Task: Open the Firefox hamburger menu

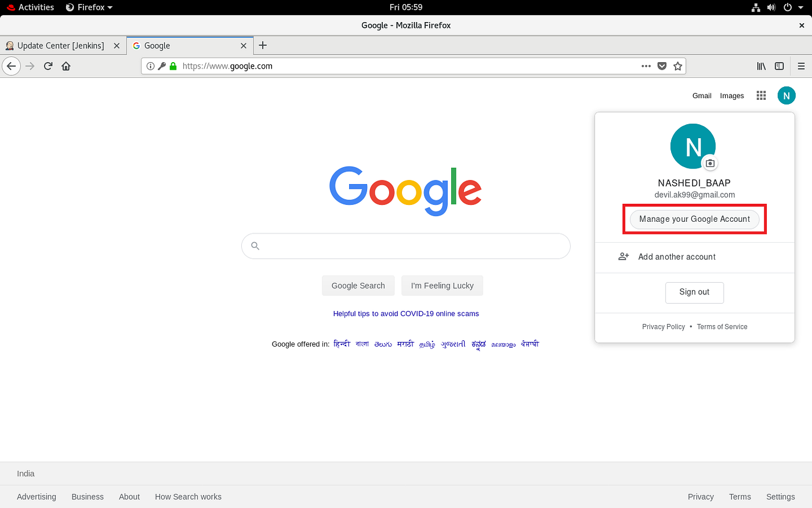Action: pos(801,66)
